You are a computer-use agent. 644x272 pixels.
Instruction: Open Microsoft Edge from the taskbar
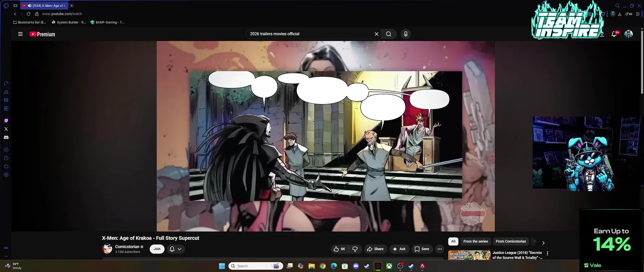point(334,266)
